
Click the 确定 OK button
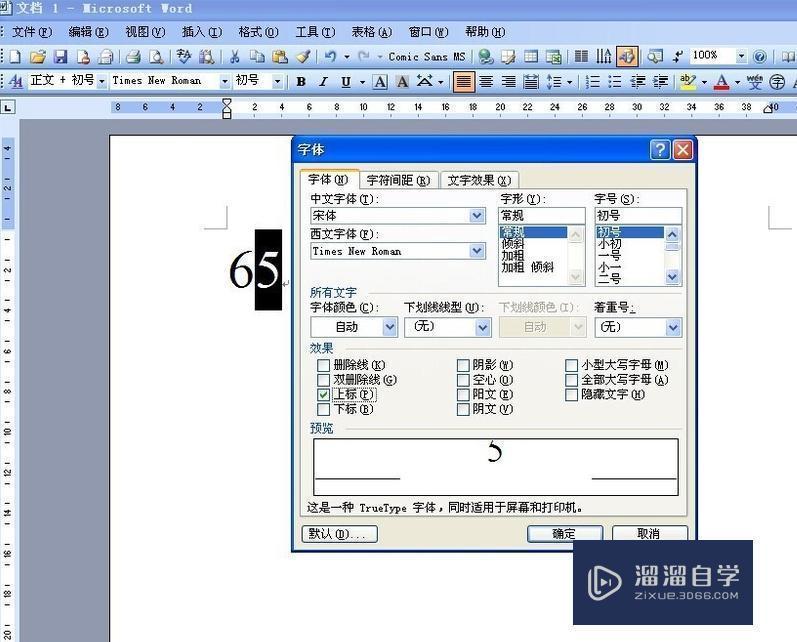coord(564,534)
